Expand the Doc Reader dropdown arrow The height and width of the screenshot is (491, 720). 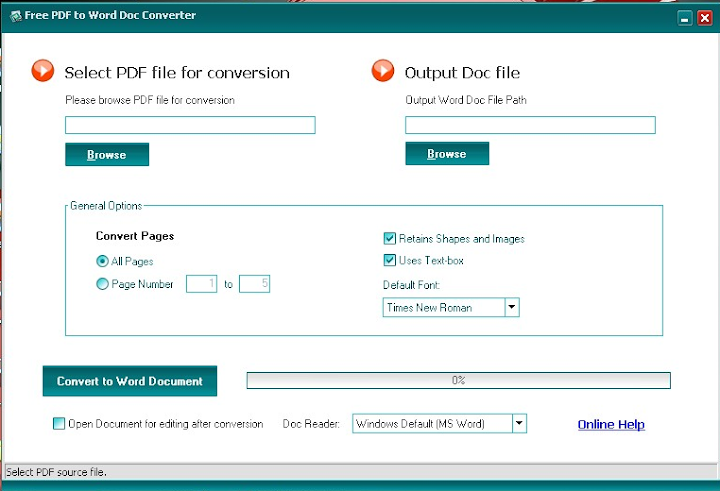click(x=519, y=423)
